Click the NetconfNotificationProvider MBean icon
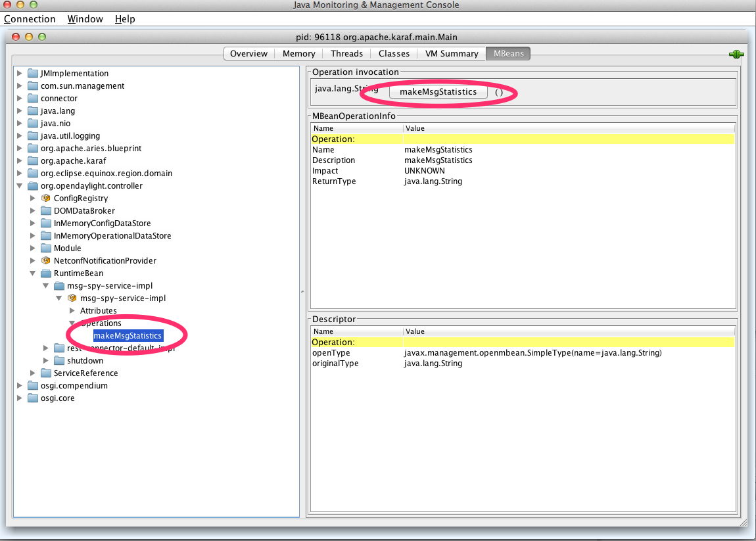 (46, 261)
